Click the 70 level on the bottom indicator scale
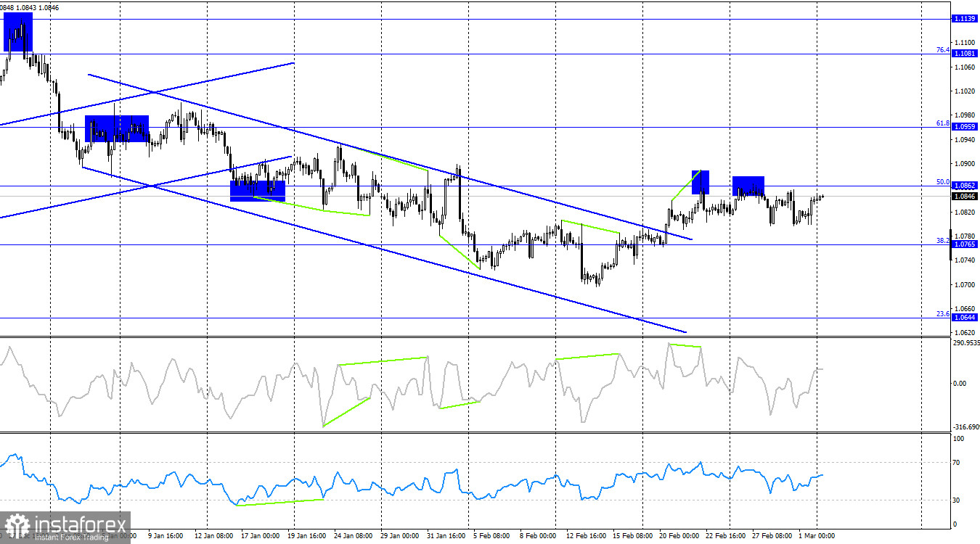This screenshot has width=980, height=544. (x=957, y=462)
